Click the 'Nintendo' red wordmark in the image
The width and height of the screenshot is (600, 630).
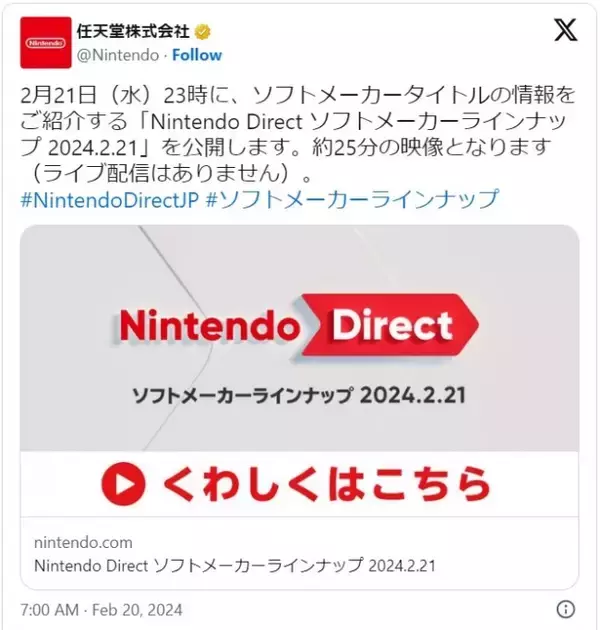[210, 326]
